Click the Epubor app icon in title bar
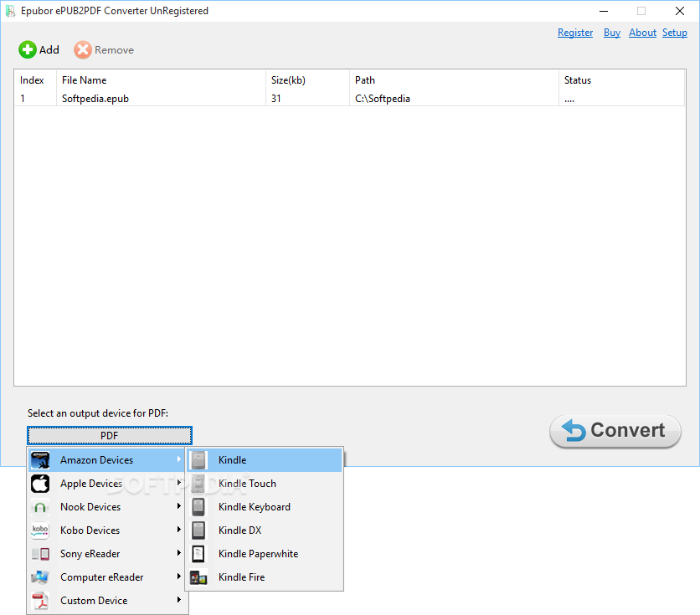Screen dimensions: 700x615 pyautogui.click(x=11, y=11)
